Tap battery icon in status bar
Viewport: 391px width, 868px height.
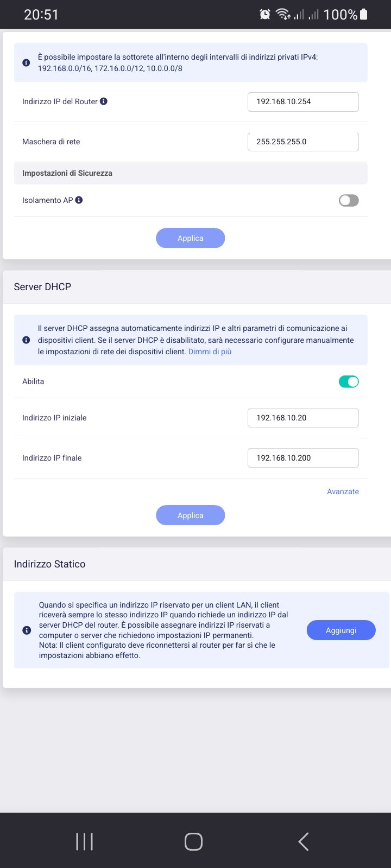[364, 15]
